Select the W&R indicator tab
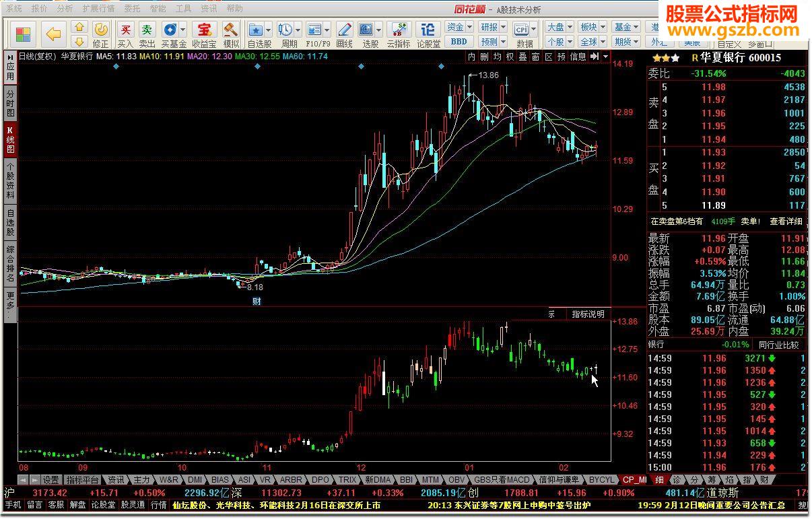812x519 pixels. (168, 480)
